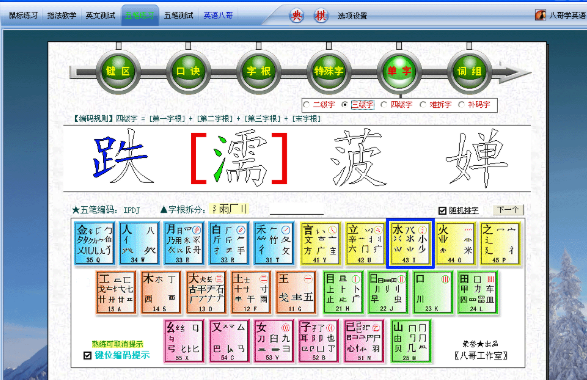The width and height of the screenshot is (587, 380).
Task: Select the 字根 green orb button
Action: (258, 71)
